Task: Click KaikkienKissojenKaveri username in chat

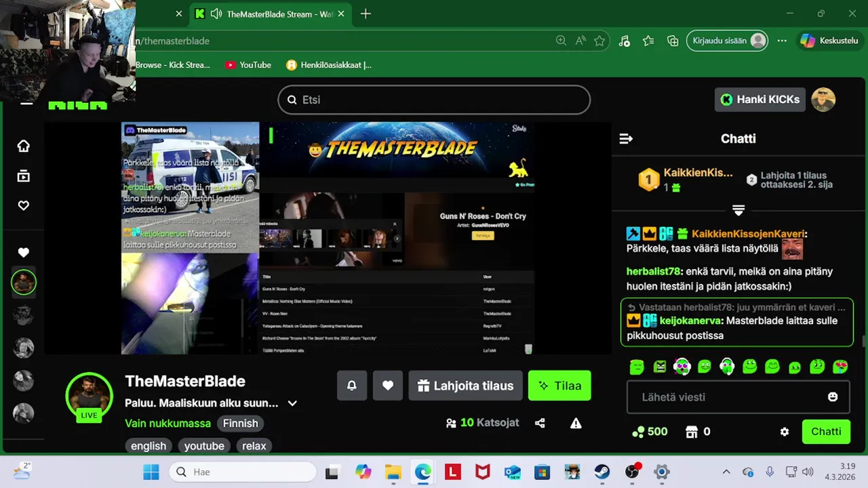Action: pyautogui.click(x=747, y=234)
